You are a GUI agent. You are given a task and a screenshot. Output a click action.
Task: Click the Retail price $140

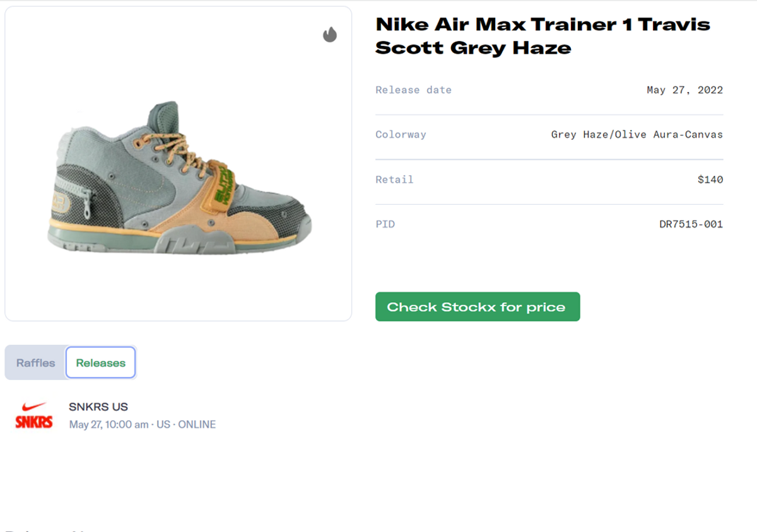coord(712,179)
